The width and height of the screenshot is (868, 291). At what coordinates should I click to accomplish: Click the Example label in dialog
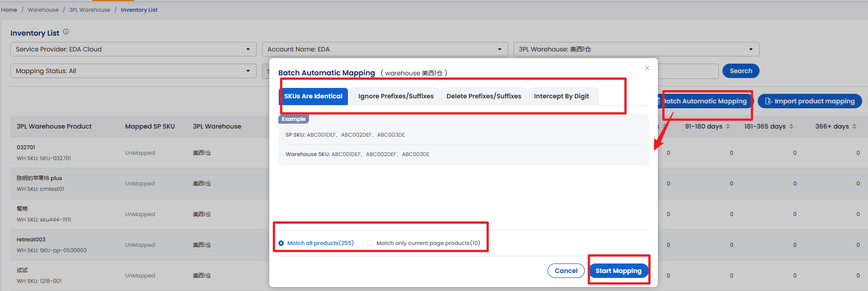tap(294, 119)
